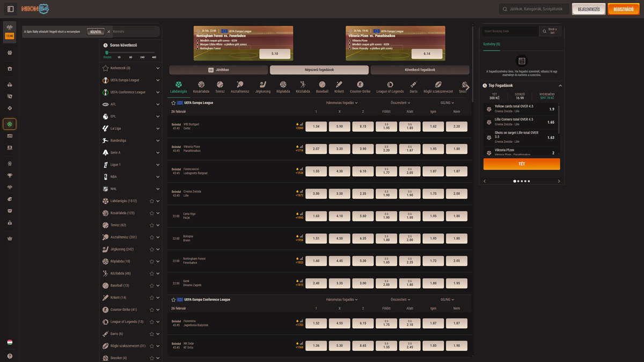644x362 pixels.
Task: Favorite the UEFA Europa League star
Action: pos(173,103)
